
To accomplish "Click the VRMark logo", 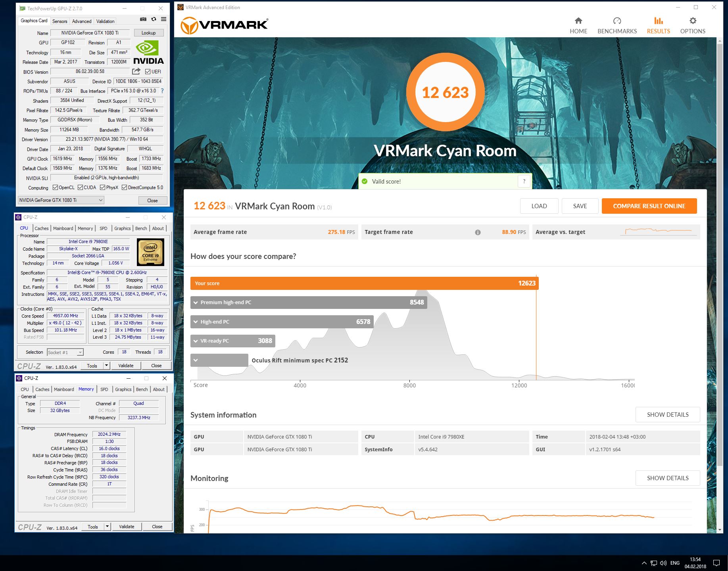I will point(225,25).
